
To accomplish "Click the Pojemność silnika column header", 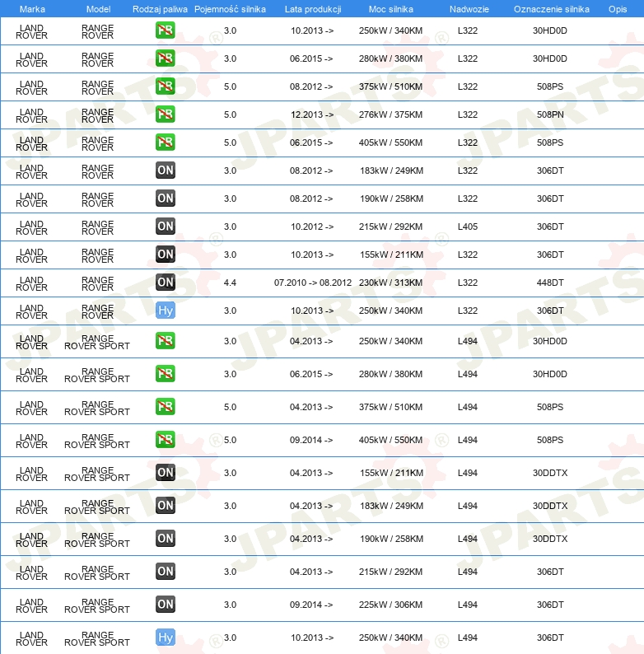I will (230, 9).
